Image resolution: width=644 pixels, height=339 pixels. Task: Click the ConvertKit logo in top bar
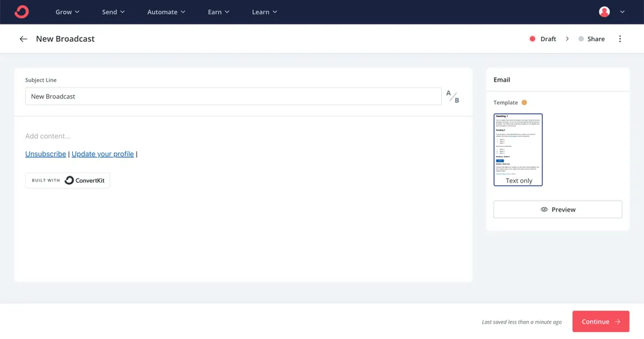pyautogui.click(x=21, y=12)
